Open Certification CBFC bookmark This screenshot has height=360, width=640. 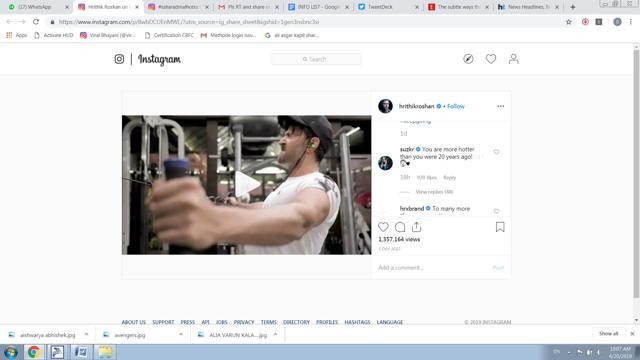tap(169, 36)
